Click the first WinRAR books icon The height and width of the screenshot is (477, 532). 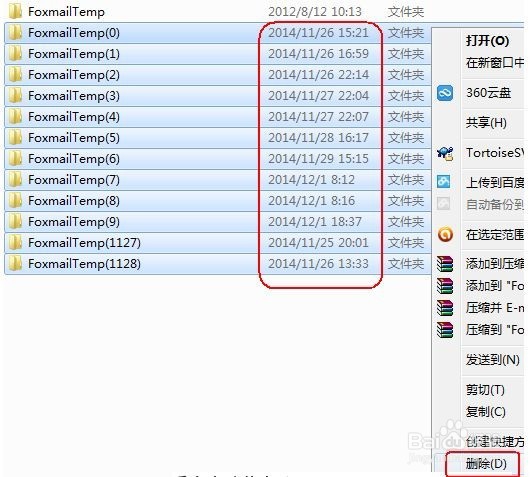tap(445, 264)
